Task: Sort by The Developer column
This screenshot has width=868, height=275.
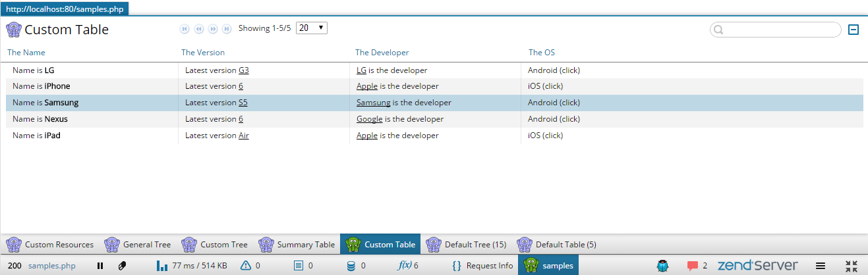Action: pos(382,53)
